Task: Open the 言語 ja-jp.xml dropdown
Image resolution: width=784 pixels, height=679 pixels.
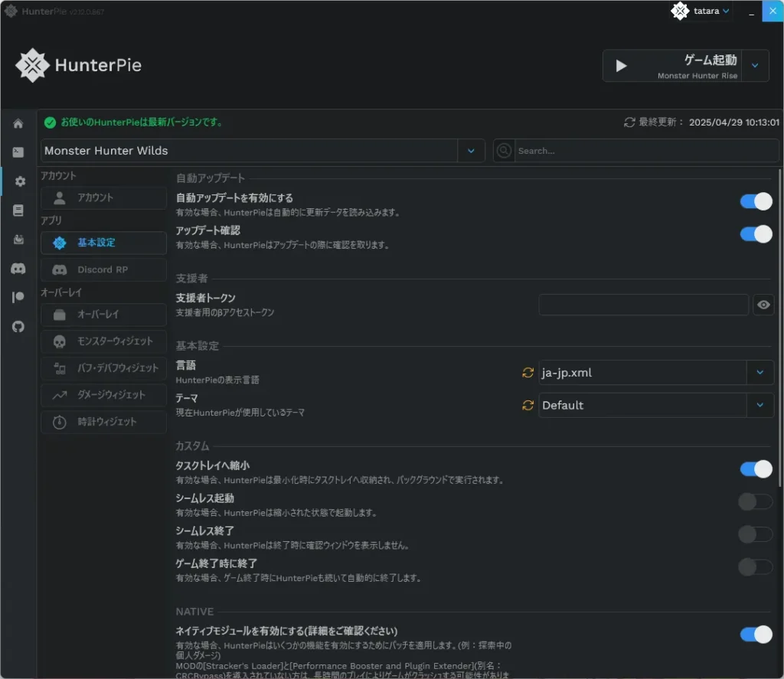Action: click(x=760, y=373)
